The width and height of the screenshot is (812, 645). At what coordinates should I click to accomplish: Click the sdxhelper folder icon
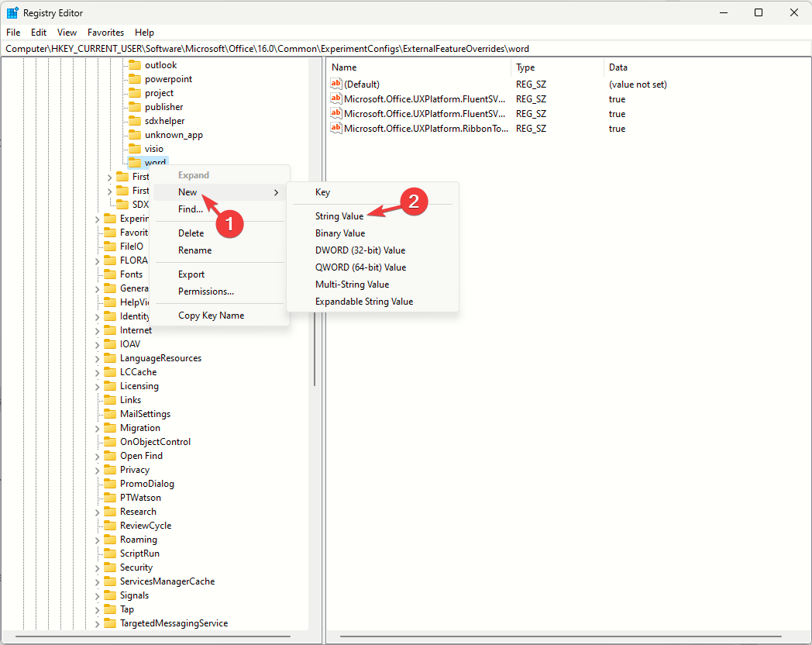pos(135,121)
